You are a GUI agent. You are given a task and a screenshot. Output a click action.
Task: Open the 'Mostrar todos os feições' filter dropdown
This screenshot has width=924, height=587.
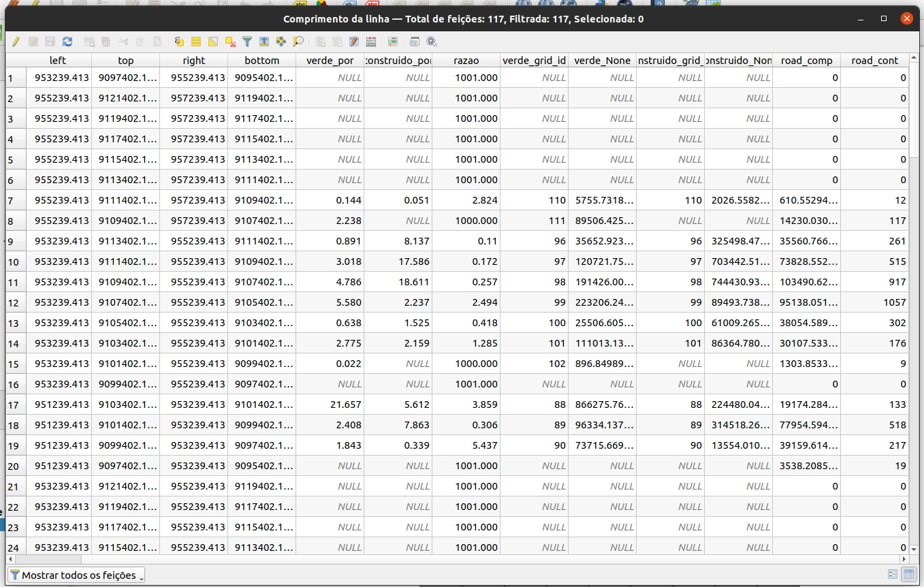pos(77,575)
